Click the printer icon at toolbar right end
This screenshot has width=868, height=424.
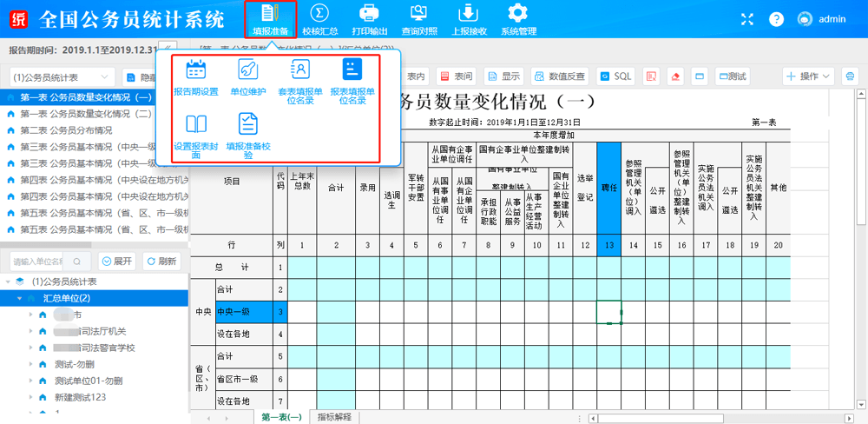850,76
